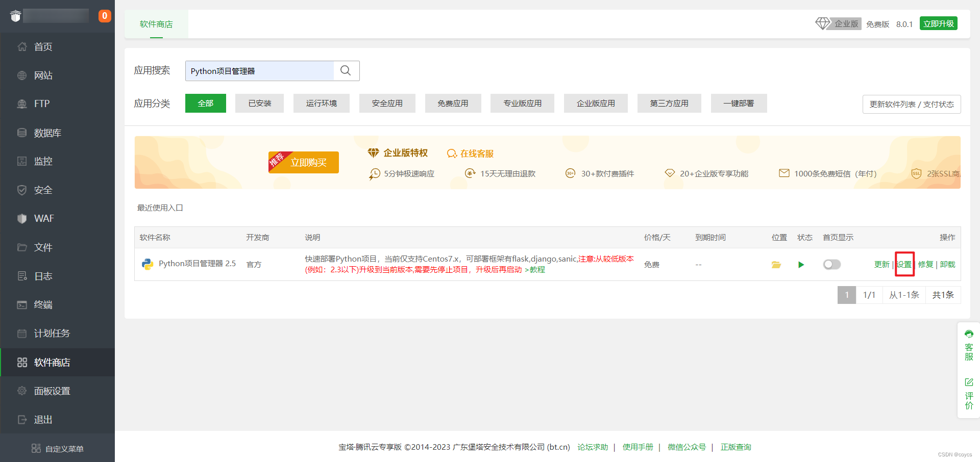Viewport: 980px width, 462px height.
Task: Click 20+企业版专享功能 feature icon
Action: pyautogui.click(x=670, y=173)
